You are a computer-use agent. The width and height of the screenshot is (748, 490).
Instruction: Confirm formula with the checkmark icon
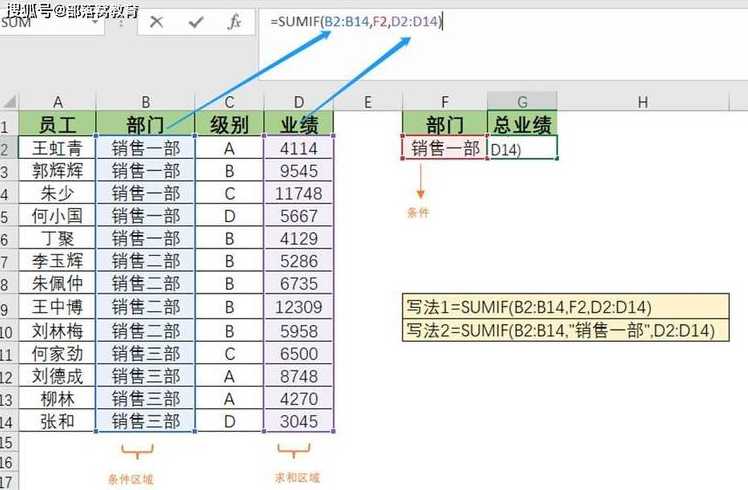click(196, 22)
